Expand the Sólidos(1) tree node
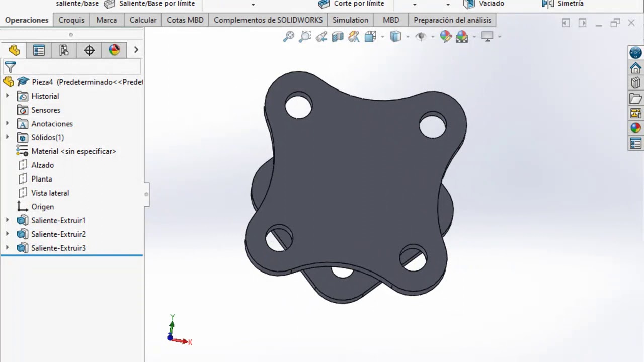 7,137
